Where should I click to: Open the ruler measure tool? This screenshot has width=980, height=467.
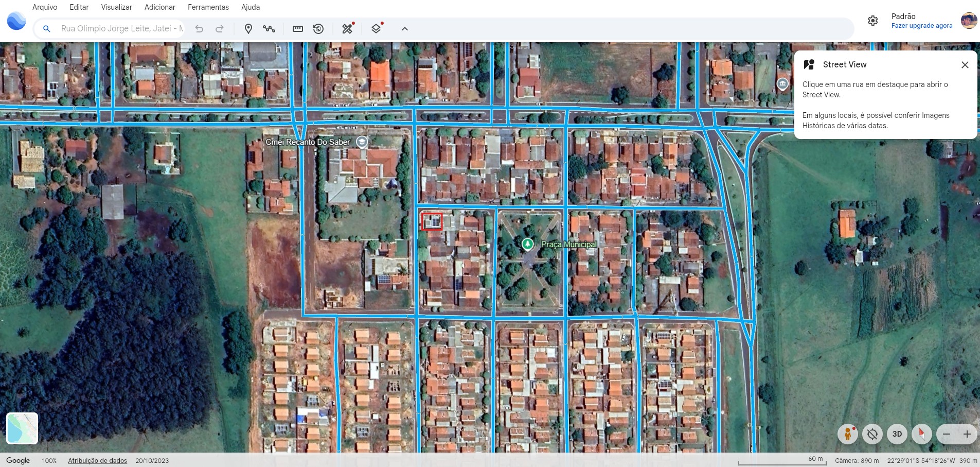[x=298, y=29]
